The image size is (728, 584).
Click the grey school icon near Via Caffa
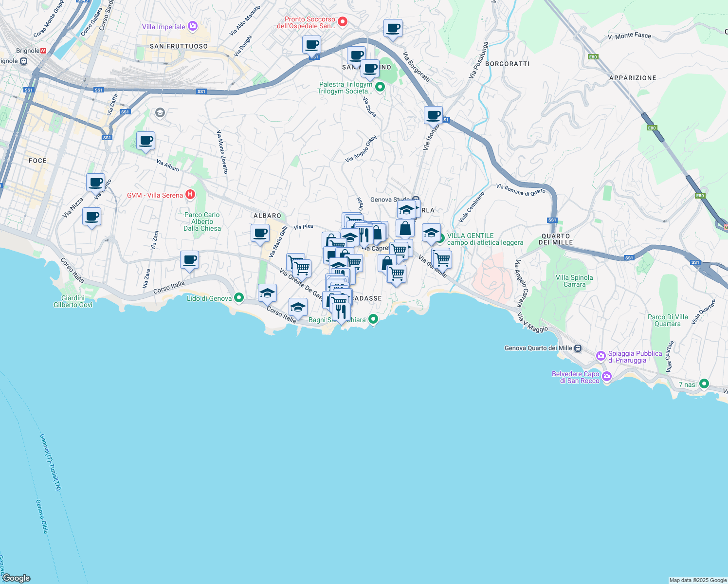click(160, 113)
